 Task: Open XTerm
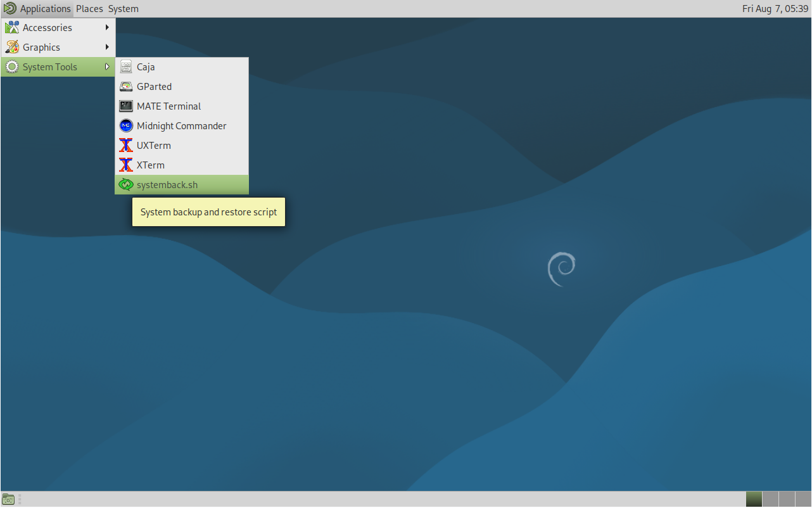182,165
